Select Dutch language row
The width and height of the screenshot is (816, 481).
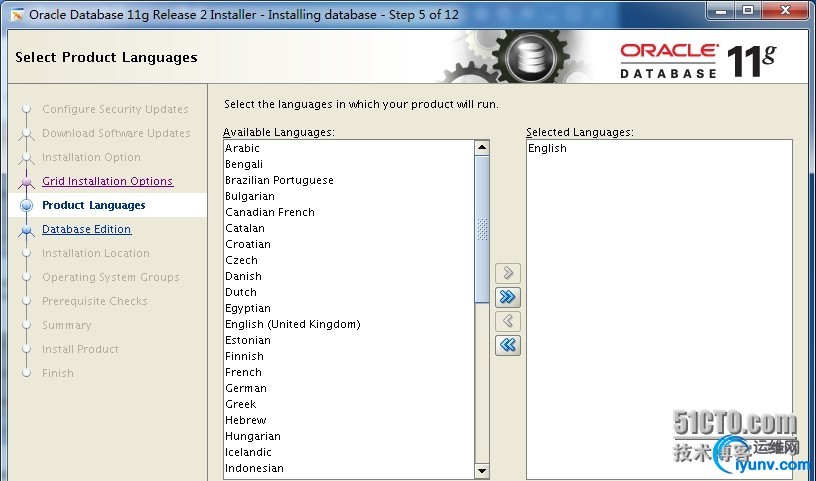coord(349,293)
